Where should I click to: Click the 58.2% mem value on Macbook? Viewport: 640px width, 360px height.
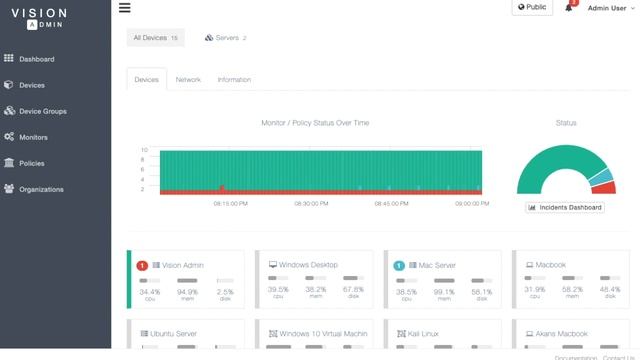[572, 289]
